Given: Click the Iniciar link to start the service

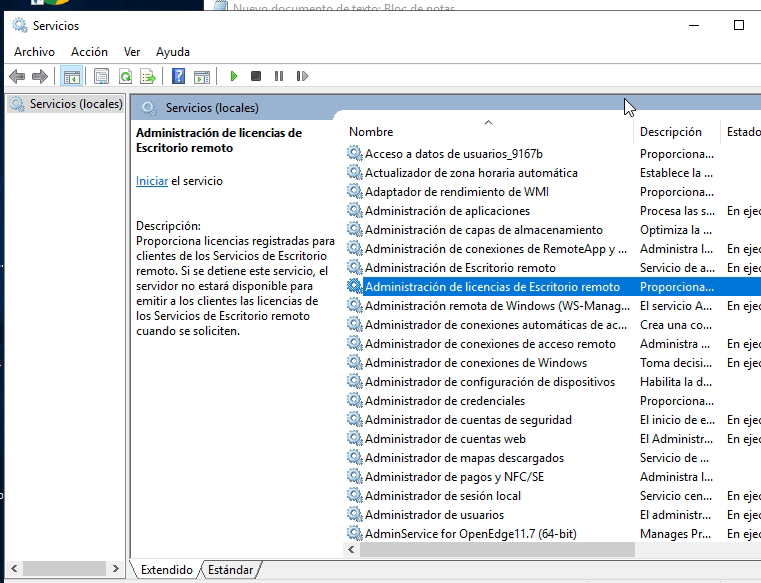Looking at the screenshot, I should tap(152, 181).
